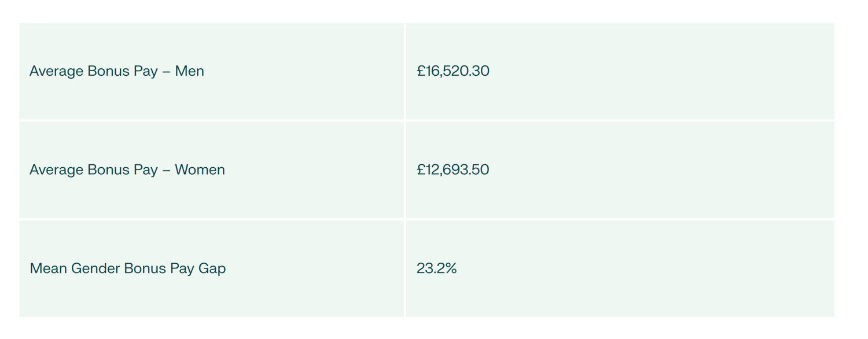Click 'Bonus' in the Men row label
The height and width of the screenshot is (339, 868).
(x=105, y=71)
